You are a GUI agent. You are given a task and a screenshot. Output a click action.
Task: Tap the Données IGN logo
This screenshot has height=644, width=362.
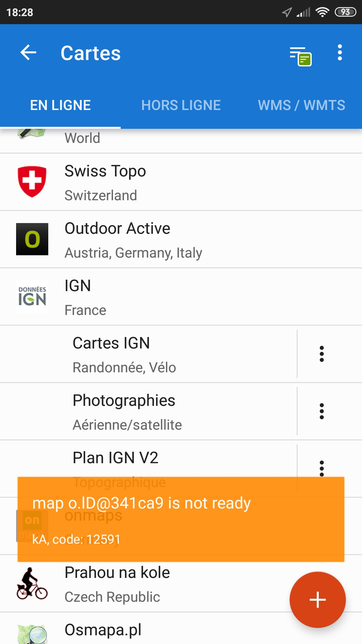pos(32,297)
